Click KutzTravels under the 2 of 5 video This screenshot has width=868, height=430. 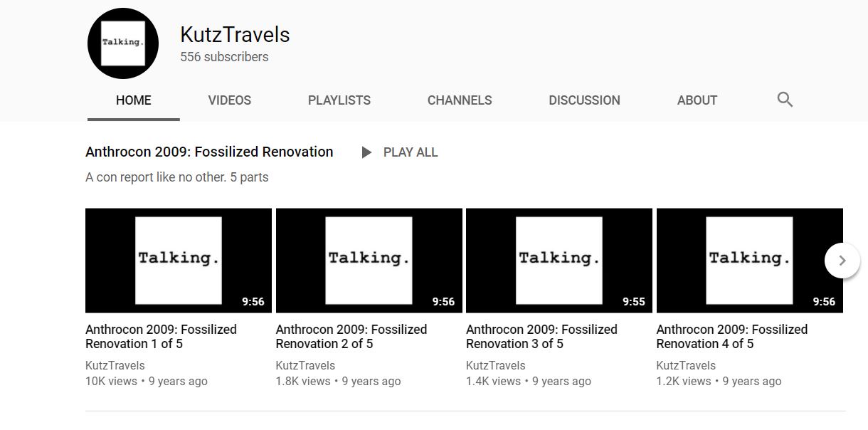(x=305, y=365)
